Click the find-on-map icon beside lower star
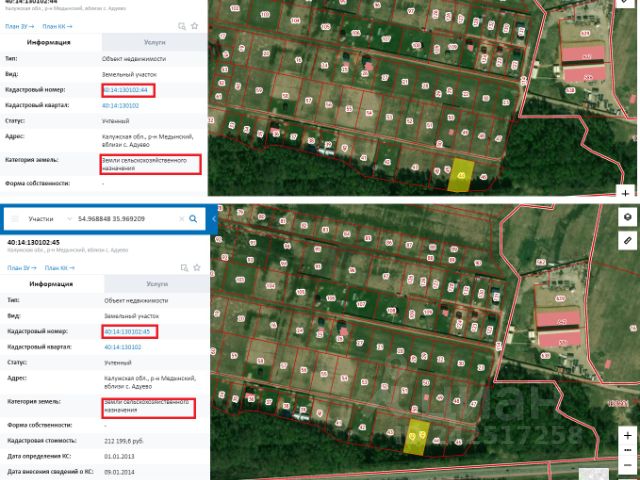The width and height of the screenshot is (640, 480). pyautogui.click(x=184, y=268)
